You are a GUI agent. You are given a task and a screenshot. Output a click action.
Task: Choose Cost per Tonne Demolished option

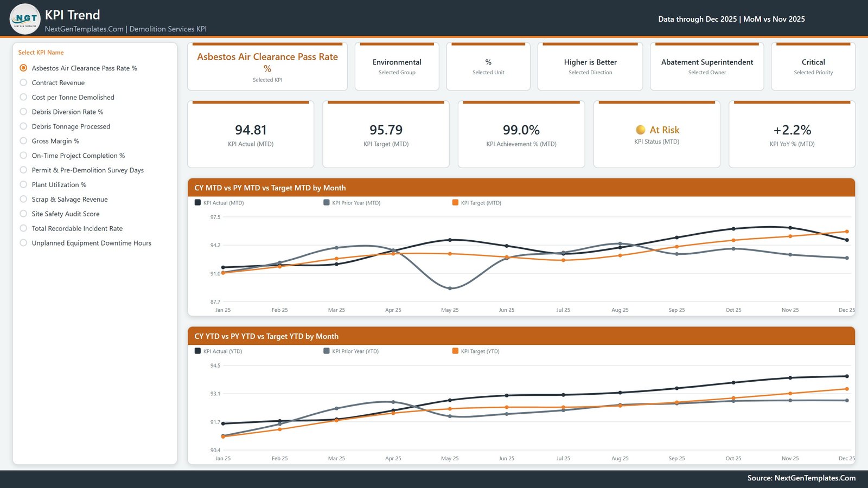pyautogui.click(x=23, y=97)
